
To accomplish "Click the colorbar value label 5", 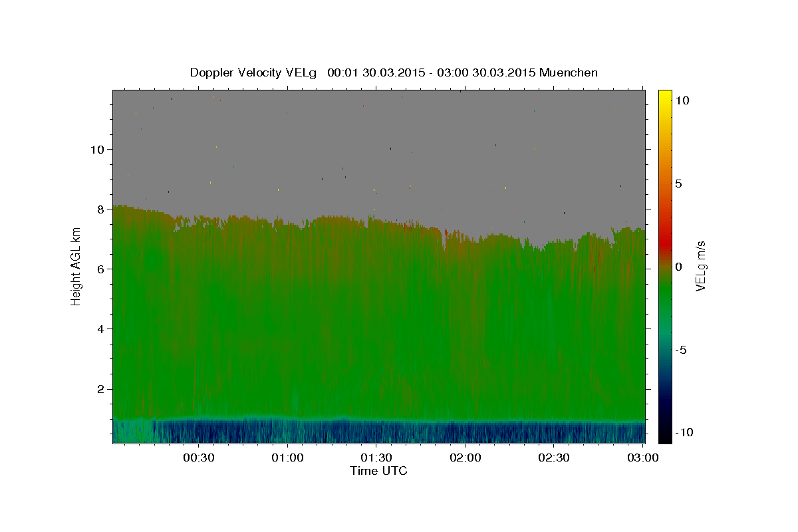I will tap(678, 184).
